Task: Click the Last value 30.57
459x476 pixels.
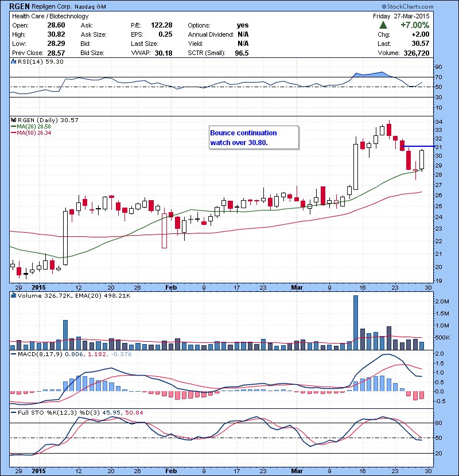Action: tap(421, 44)
